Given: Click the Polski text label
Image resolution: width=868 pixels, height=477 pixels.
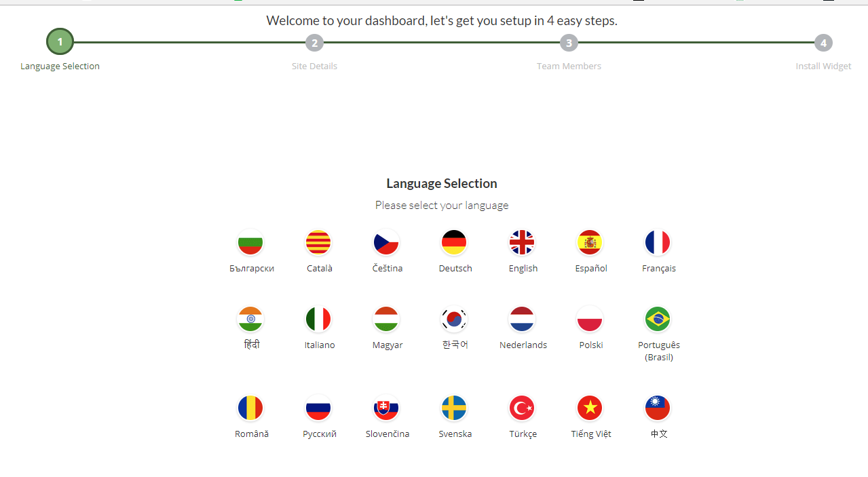Looking at the screenshot, I should [x=591, y=345].
